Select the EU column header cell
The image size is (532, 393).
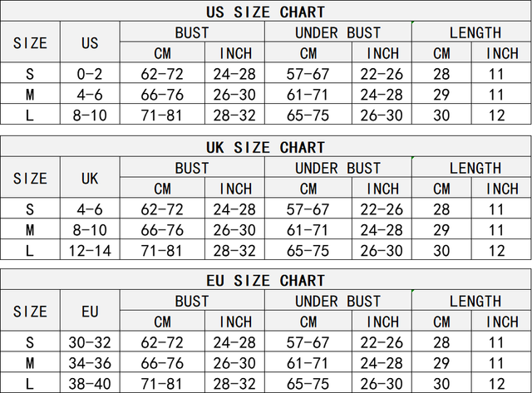click(90, 312)
